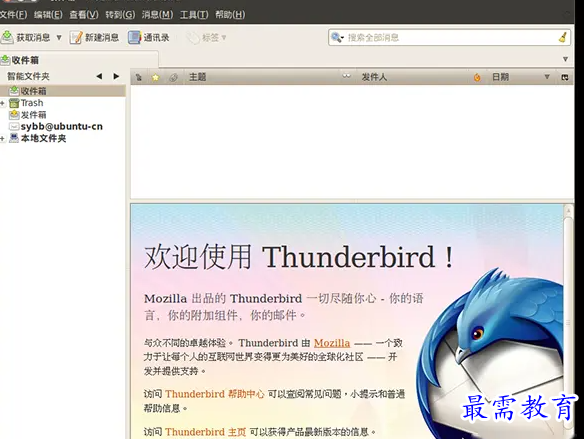This screenshot has height=439, width=584.
Task: Open the 消息(M) menu
Action: (157, 15)
